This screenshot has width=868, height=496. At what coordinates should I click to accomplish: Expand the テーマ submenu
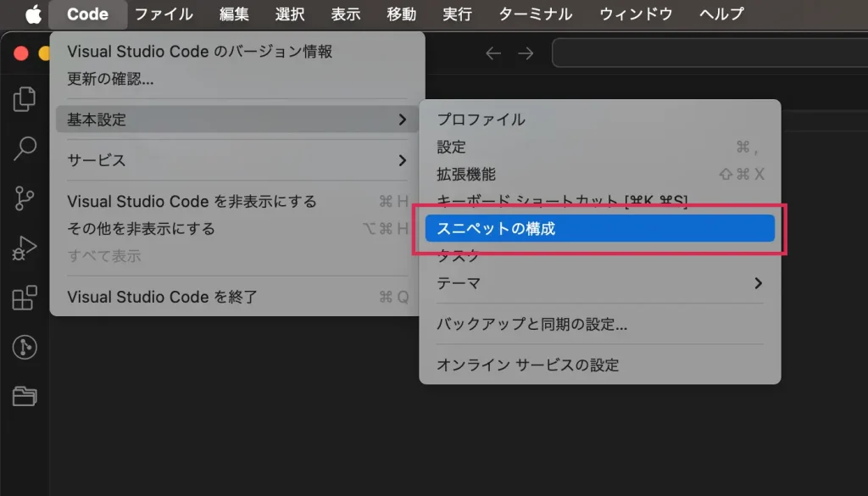(600, 283)
